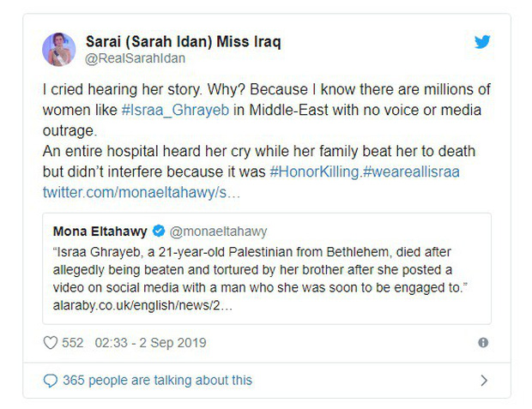
Task: Open Sarah Idan's profile avatar
Action: (x=59, y=49)
